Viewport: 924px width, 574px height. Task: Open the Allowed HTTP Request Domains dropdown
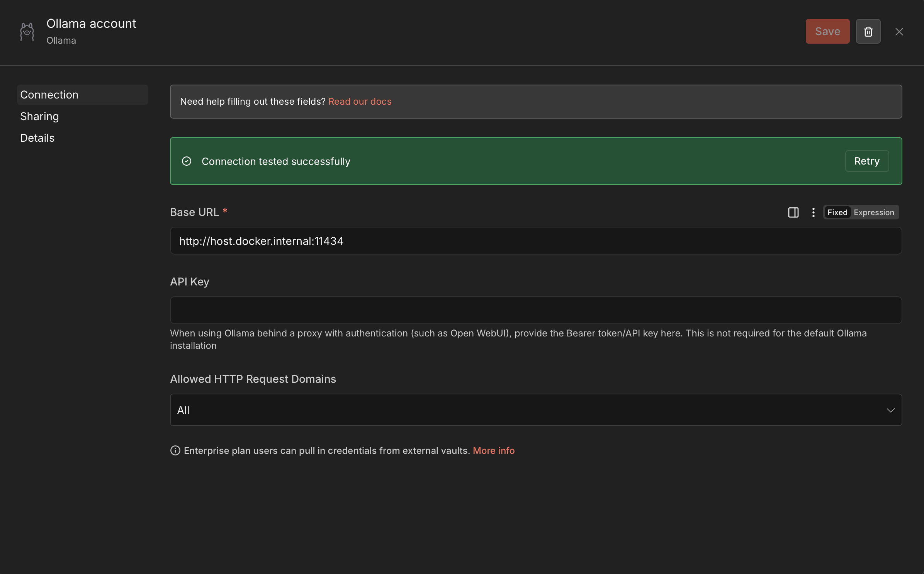pos(536,410)
